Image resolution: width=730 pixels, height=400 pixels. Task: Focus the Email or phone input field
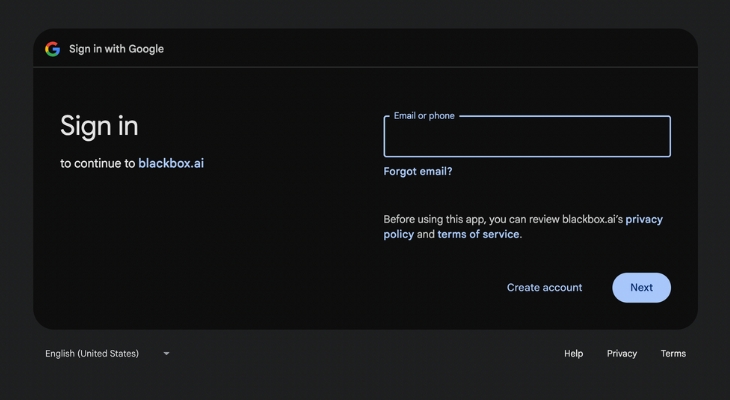point(526,140)
